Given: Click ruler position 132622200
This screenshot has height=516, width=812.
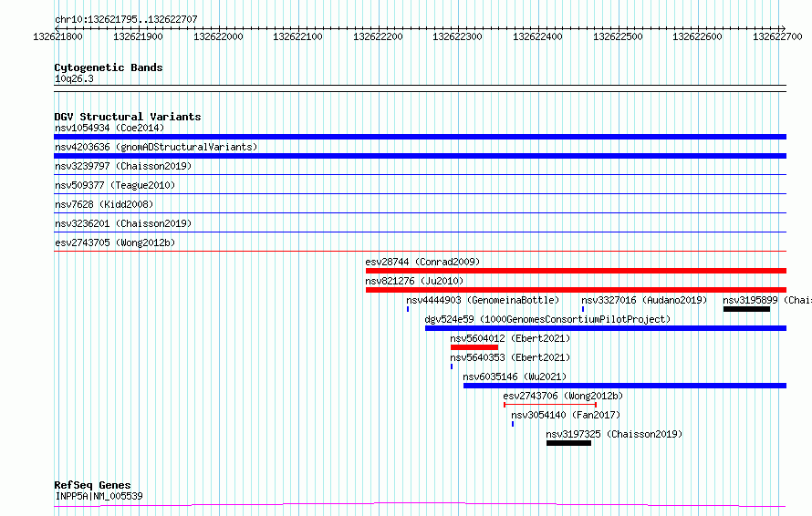Looking at the screenshot, I should click(x=378, y=36).
